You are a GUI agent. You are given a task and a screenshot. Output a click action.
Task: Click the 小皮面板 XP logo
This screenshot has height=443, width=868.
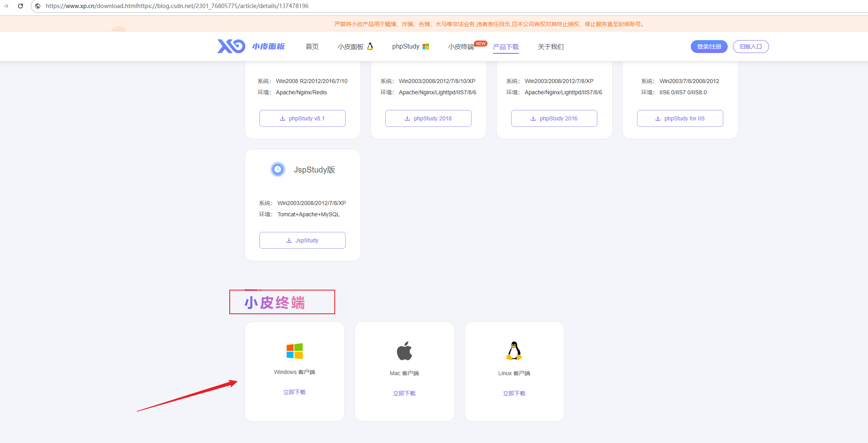click(x=231, y=46)
